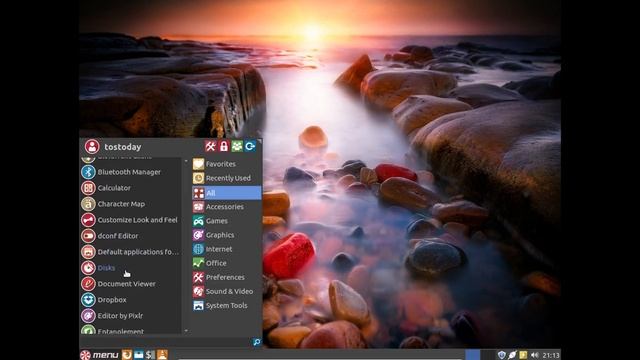Open the Graphics category
The width and height of the screenshot is (640, 360).
pyautogui.click(x=227, y=235)
